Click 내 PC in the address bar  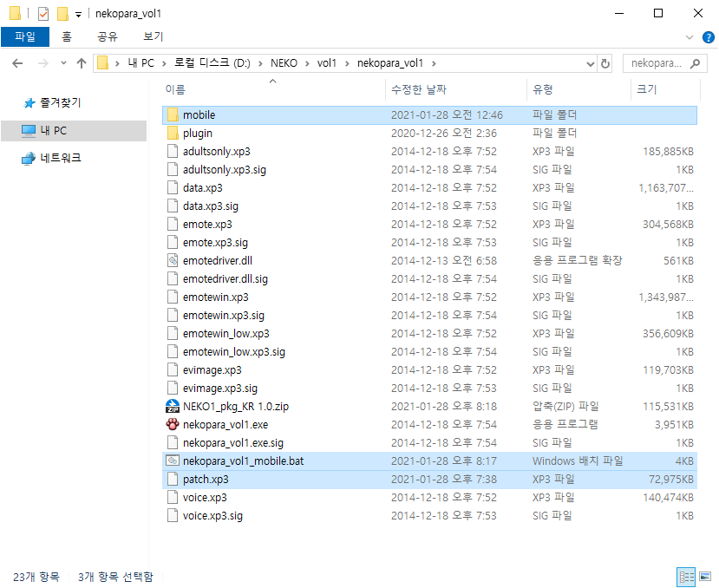pyautogui.click(x=141, y=63)
